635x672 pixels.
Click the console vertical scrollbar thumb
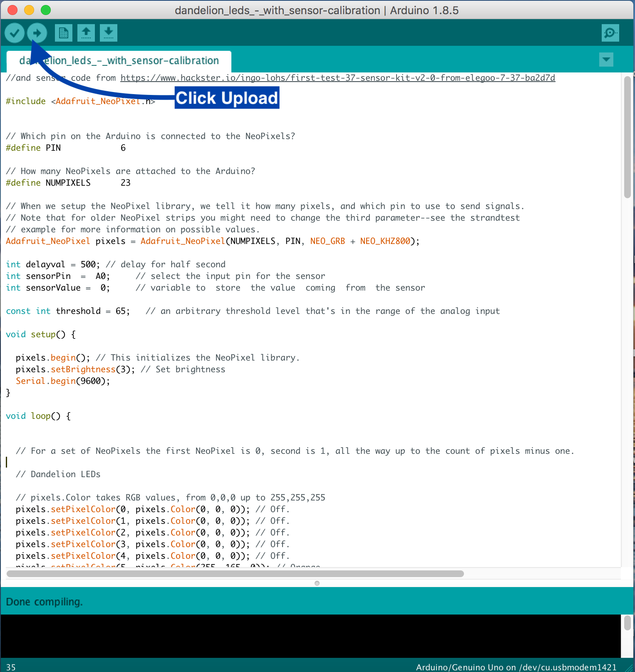628,623
